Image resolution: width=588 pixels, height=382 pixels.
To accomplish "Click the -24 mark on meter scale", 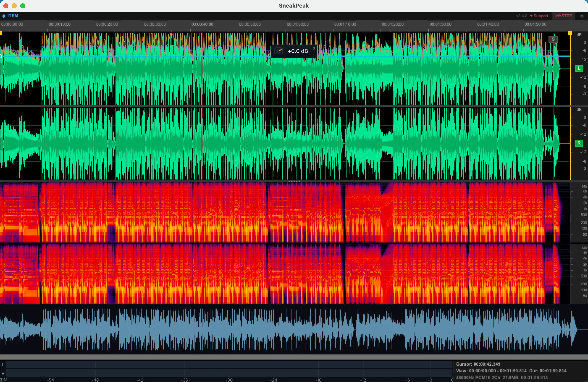I will point(273,380).
